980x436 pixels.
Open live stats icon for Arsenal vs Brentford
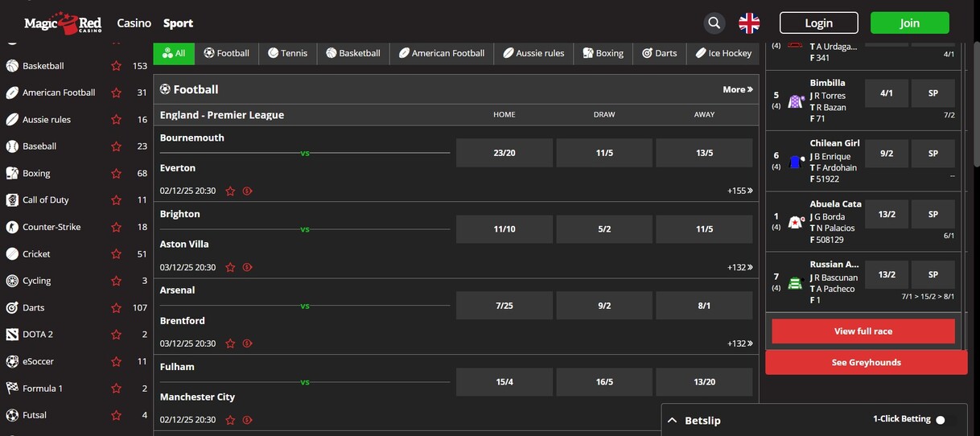point(247,343)
